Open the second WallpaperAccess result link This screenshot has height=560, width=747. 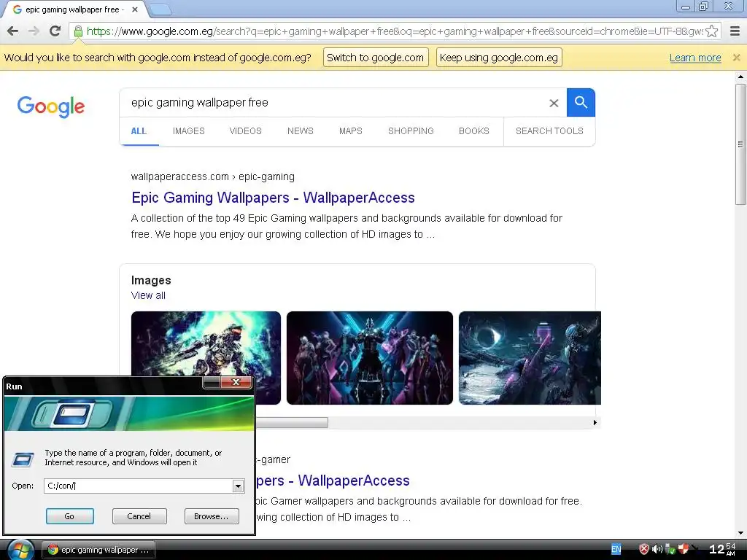[x=333, y=481]
